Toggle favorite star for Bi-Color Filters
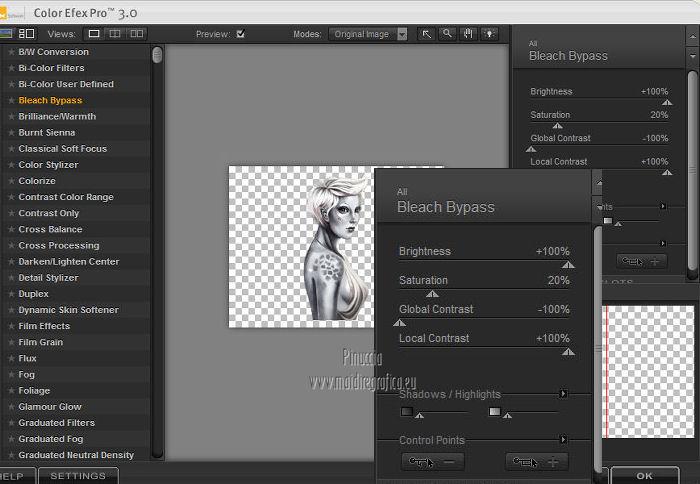The image size is (700, 484). pos(11,68)
